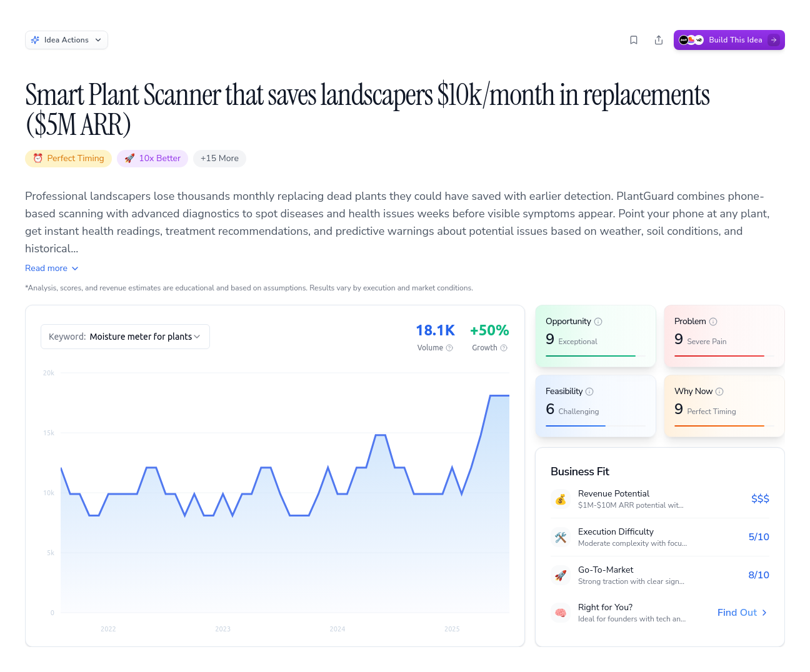Image resolution: width=810 pixels, height=672 pixels.
Task: Open the Execution Difficulty row
Action: tap(660, 537)
